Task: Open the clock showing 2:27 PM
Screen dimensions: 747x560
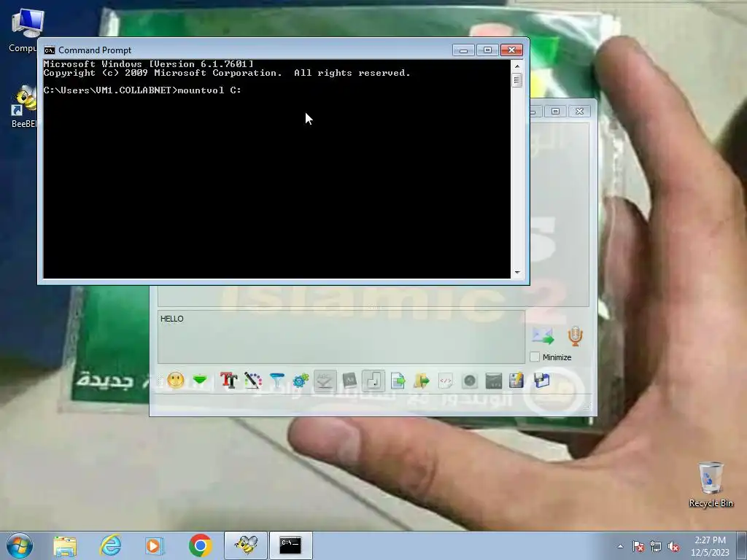Action: click(x=710, y=546)
